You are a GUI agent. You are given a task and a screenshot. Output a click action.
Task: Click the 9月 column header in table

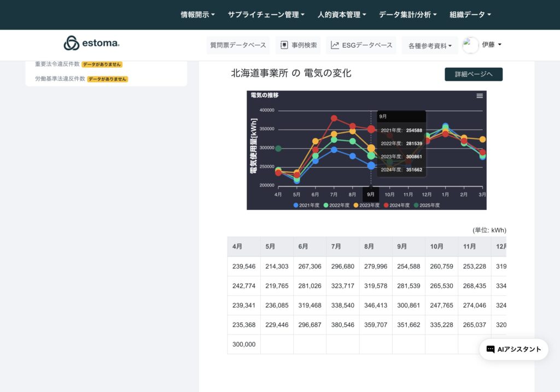(402, 247)
